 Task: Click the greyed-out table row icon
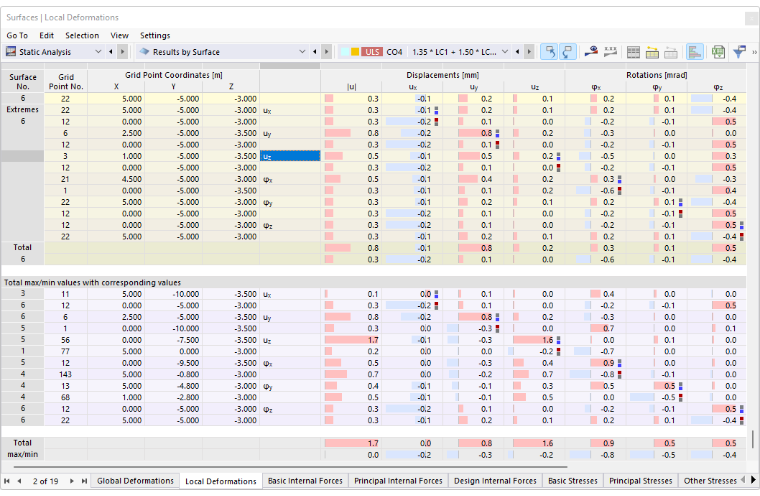pos(671,52)
